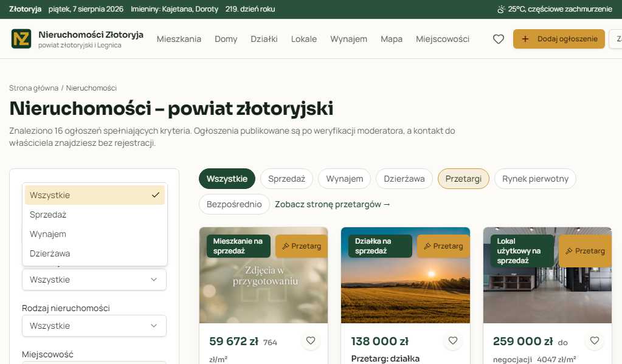
Task: Open Lokale in main navigation
Action: 304,39
